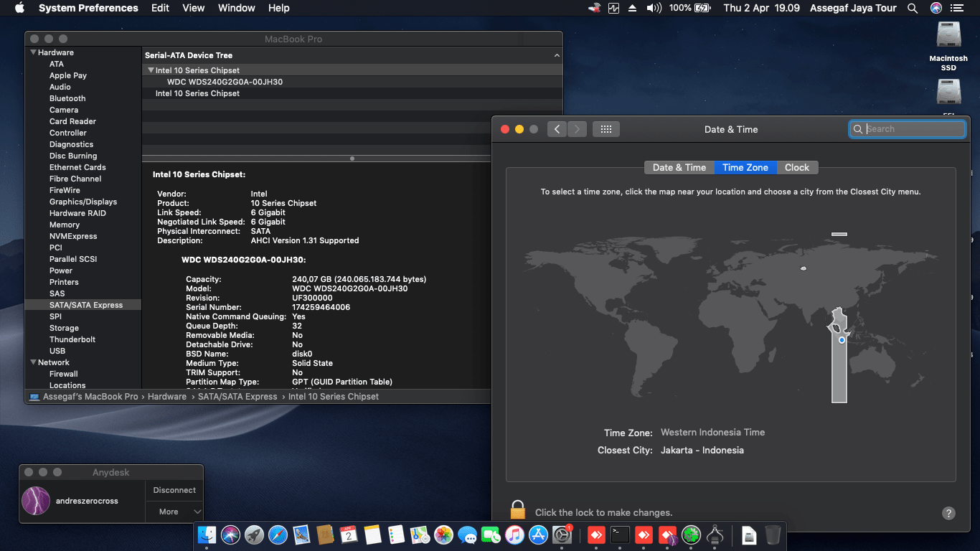
Task: Open Contacts book icon in Dock
Action: 325,534
